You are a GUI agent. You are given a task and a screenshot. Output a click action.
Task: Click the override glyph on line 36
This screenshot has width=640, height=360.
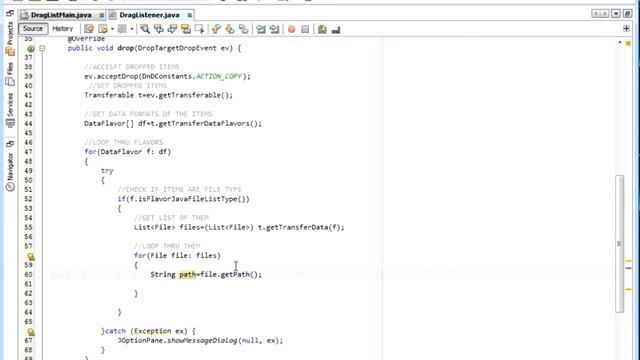coord(31,49)
